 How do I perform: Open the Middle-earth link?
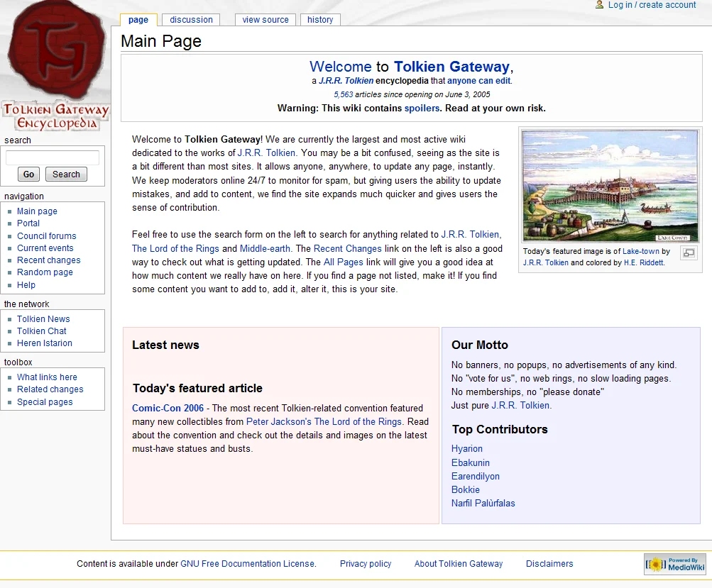[x=265, y=249]
